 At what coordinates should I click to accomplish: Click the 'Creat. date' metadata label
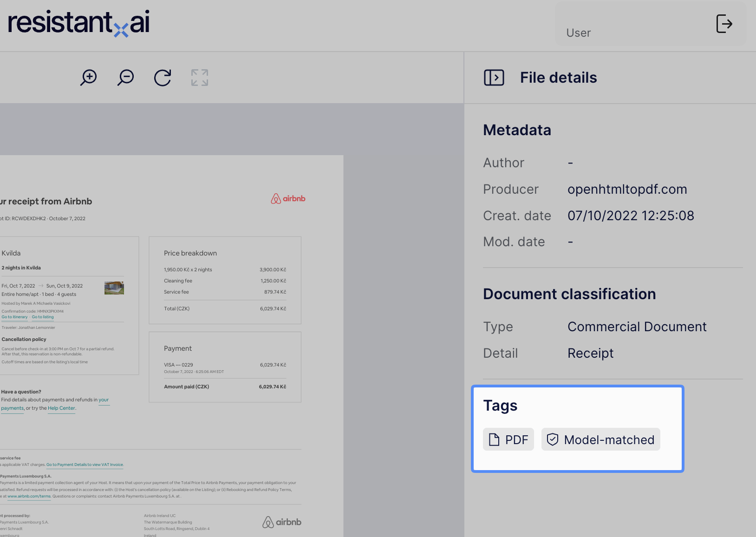pos(517,216)
